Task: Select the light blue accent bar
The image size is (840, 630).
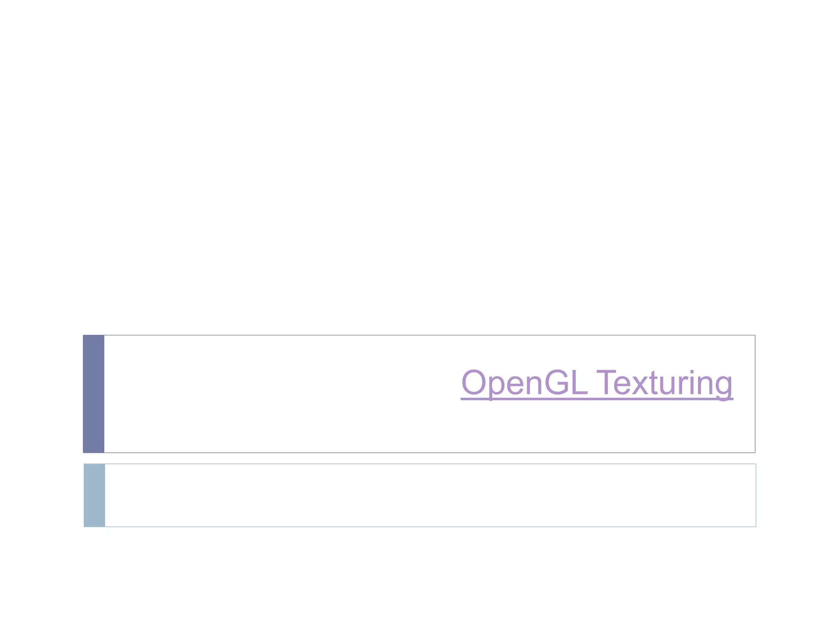Action: (x=94, y=495)
